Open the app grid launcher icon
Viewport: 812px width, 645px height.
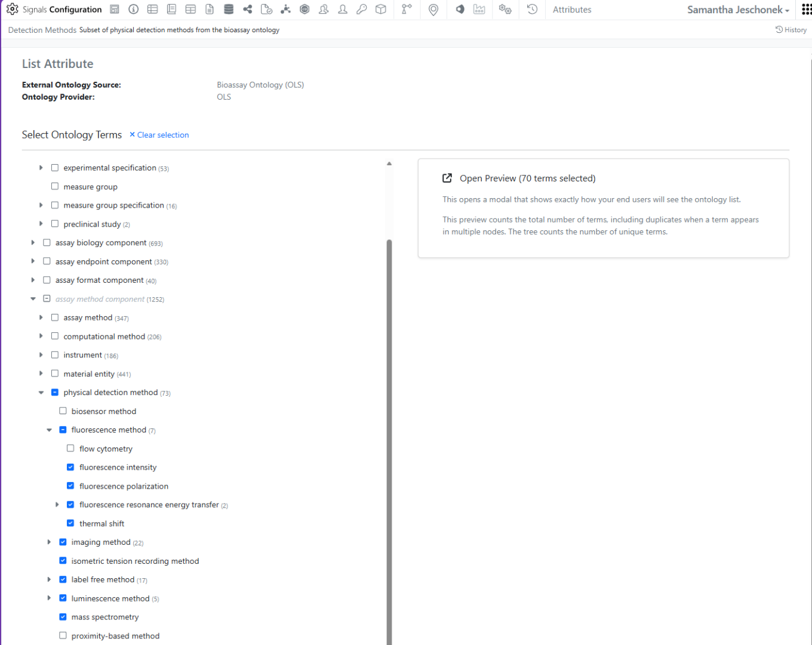(x=806, y=10)
